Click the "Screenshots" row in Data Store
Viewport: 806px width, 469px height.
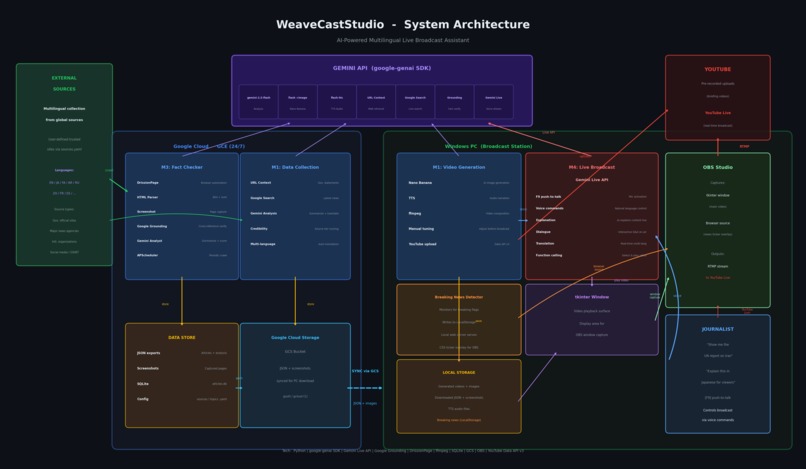tap(182, 368)
